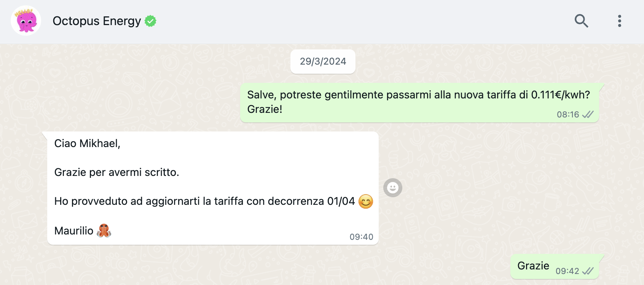Click the 09:42 message timestamp
The width and height of the screenshot is (644, 285).
[567, 271]
